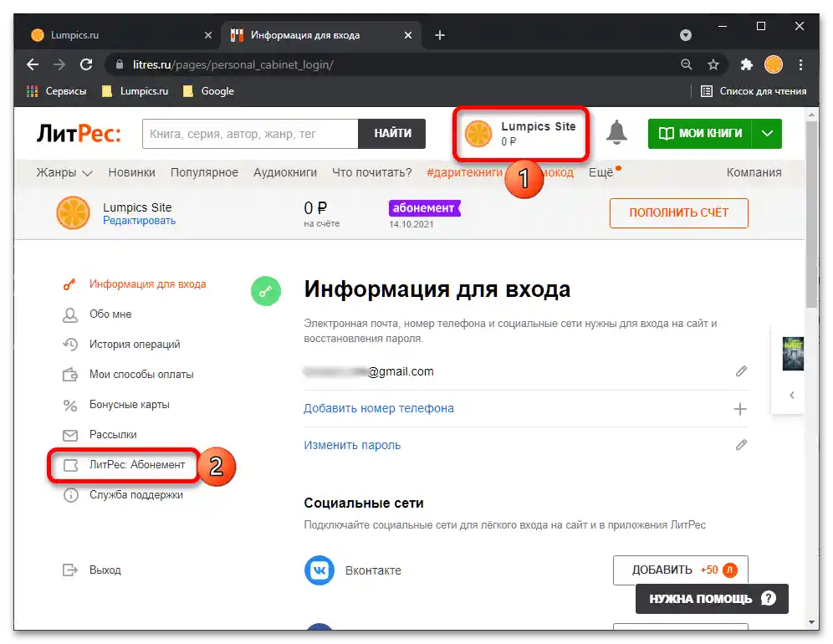833x644 pixels.
Task: Click the Добавить номер телефона link
Action: tap(379, 409)
